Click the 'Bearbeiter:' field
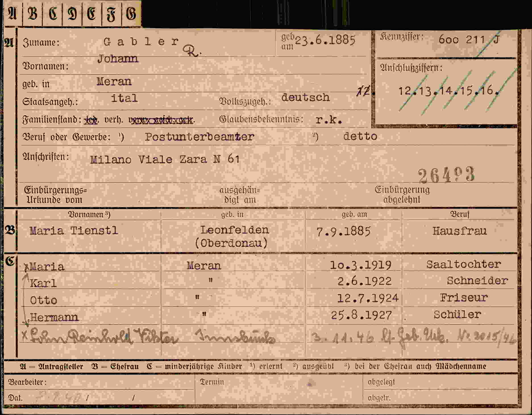Screen dimensions: 532x415 click(99, 382)
